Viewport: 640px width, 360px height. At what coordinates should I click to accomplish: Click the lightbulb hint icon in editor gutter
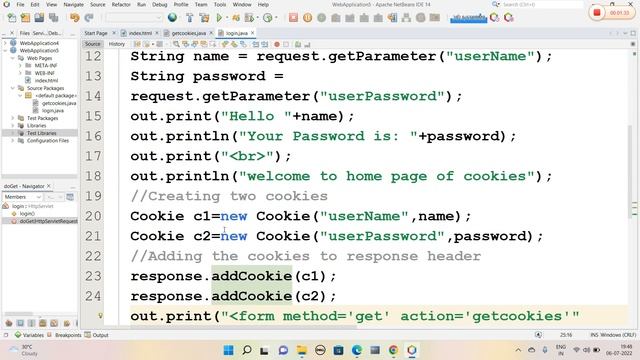[x=100, y=316]
